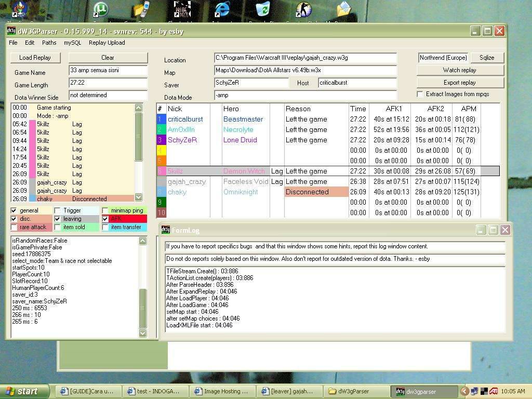The height and width of the screenshot is (399, 532).
Task: Select the AmOxIlIn player row
Action: [328, 129]
